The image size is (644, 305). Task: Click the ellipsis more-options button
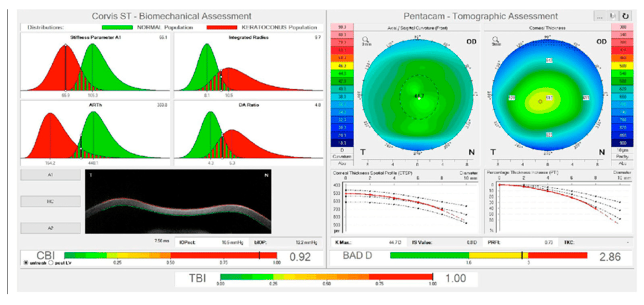[x=600, y=16]
